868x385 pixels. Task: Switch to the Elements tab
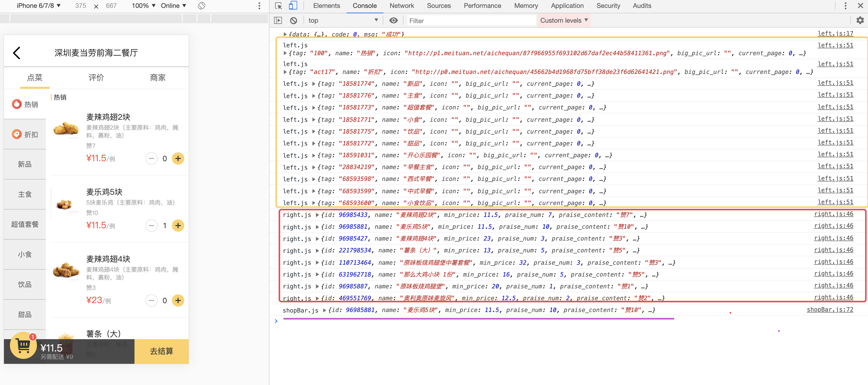tap(326, 6)
